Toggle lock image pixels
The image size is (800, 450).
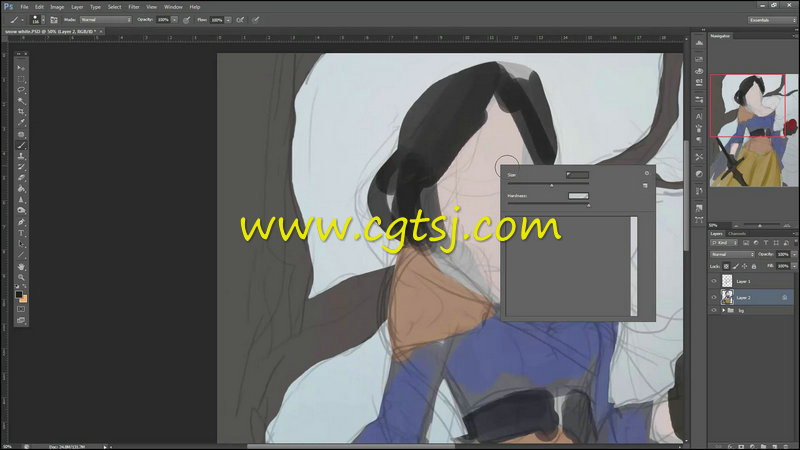click(735, 266)
